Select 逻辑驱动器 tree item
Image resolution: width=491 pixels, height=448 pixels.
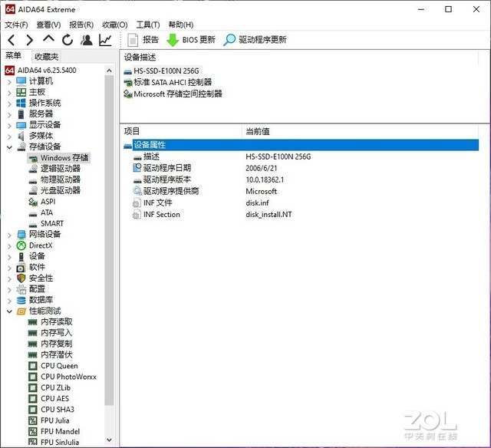point(54,169)
